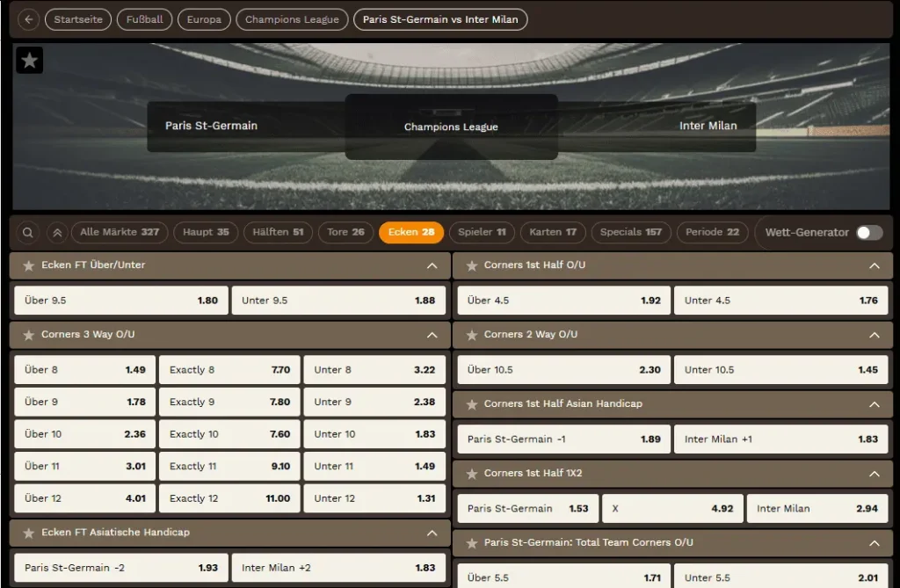
Task: Select Exactly 11 odds 9.10
Action: tap(229, 466)
